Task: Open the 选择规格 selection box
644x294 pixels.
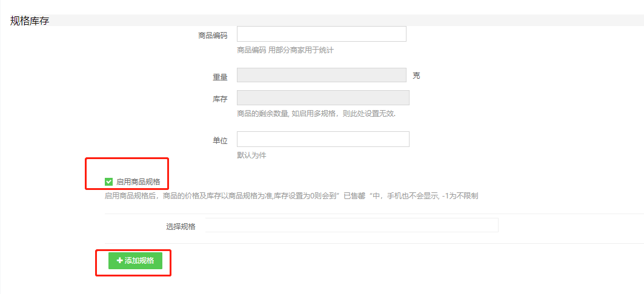Action: point(351,225)
